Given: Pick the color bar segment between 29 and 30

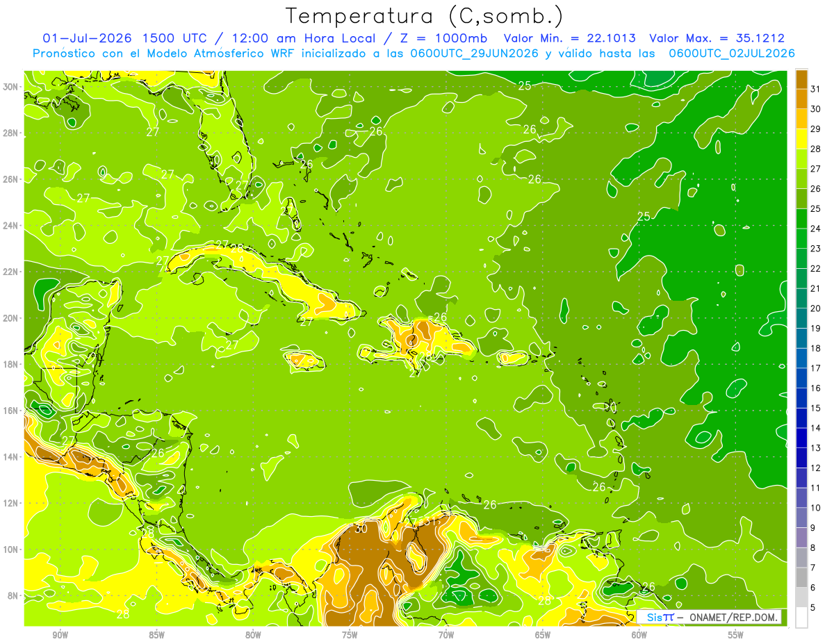Looking at the screenshot, I should (x=801, y=119).
